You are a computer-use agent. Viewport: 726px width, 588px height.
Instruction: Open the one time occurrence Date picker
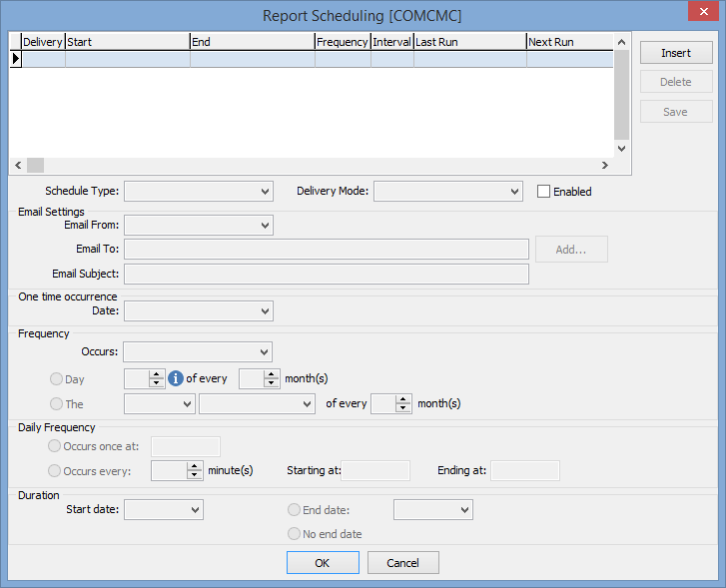tap(199, 310)
